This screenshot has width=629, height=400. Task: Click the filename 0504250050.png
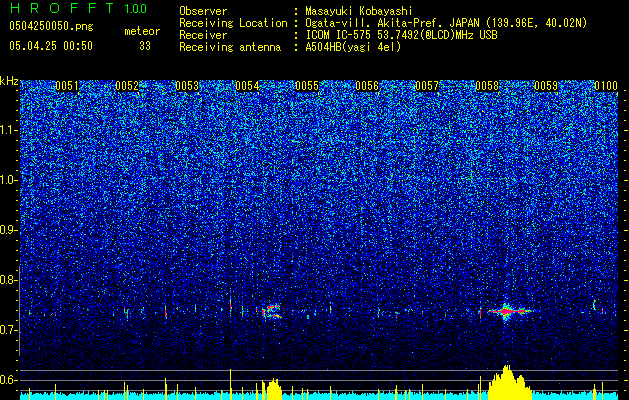coord(51,27)
